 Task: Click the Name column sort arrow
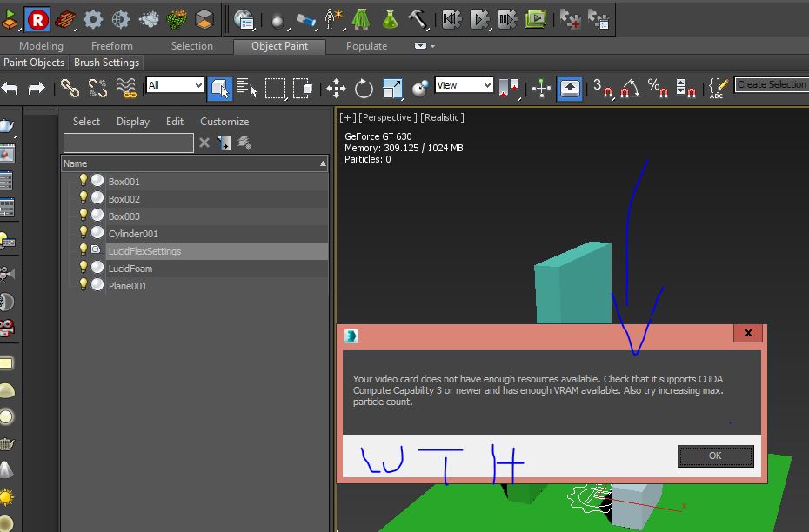point(323,163)
